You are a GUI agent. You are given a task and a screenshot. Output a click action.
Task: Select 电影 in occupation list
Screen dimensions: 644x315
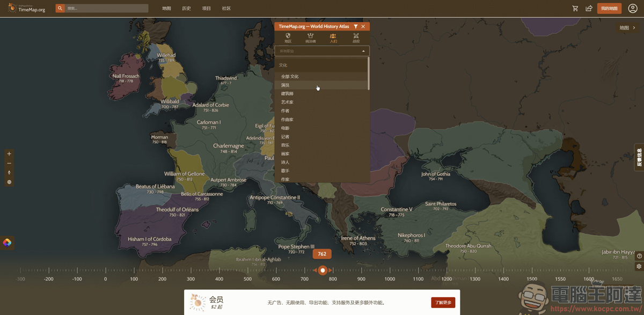pyautogui.click(x=321, y=128)
